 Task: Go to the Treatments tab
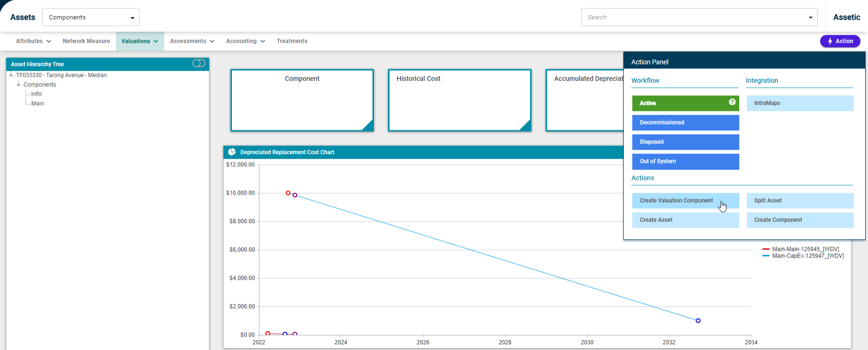292,41
